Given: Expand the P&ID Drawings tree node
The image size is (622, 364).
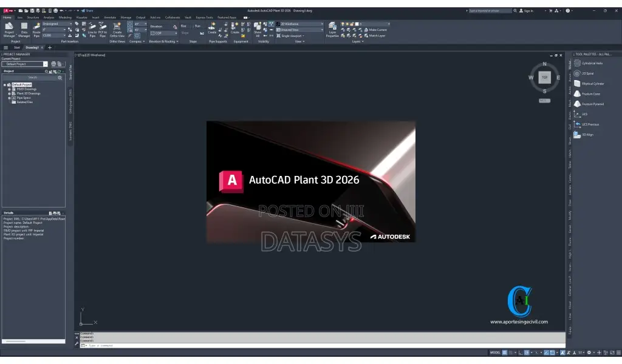Looking at the screenshot, I should pos(9,89).
